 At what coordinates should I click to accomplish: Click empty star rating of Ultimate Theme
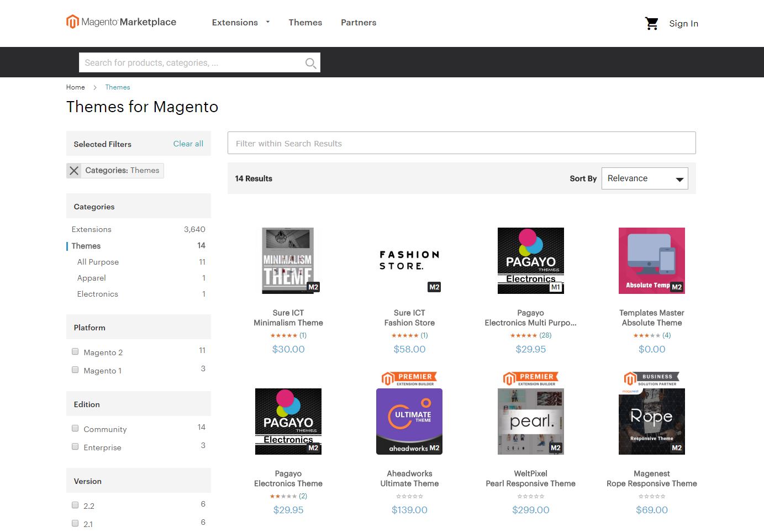click(409, 496)
